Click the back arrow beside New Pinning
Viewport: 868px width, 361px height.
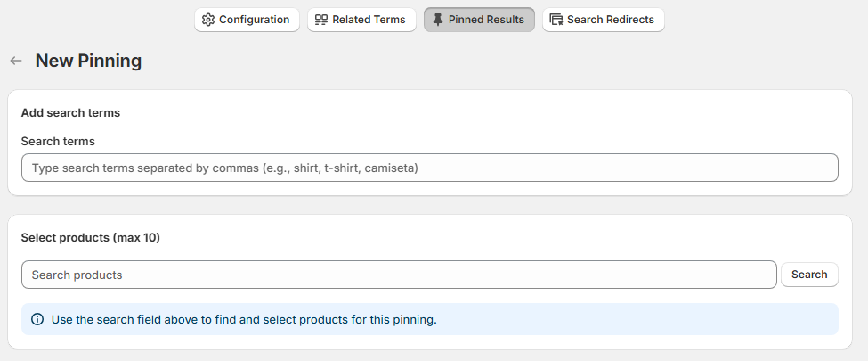[x=16, y=61]
